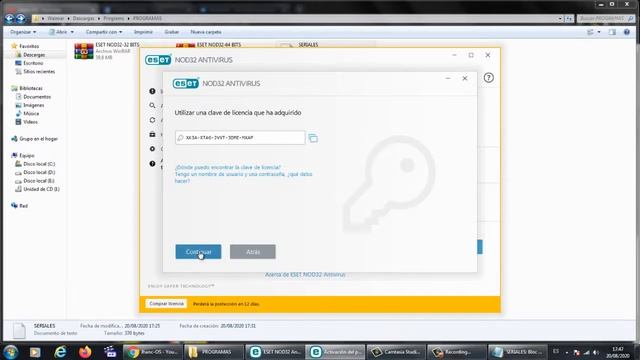Select ESET NOD32-32 BITS WinRAR archive
The height and width of the screenshot is (360, 640).
pyautogui.click(x=107, y=51)
